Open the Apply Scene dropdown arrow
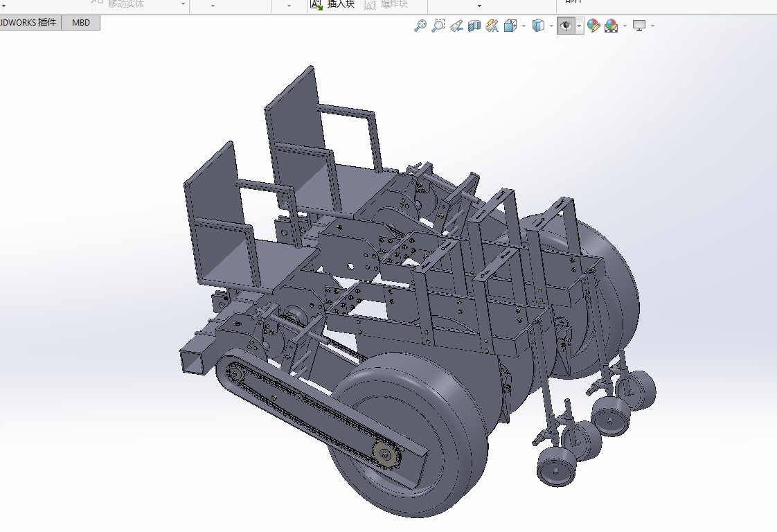Viewport: 777px width, 532px height. click(x=625, y=26)
